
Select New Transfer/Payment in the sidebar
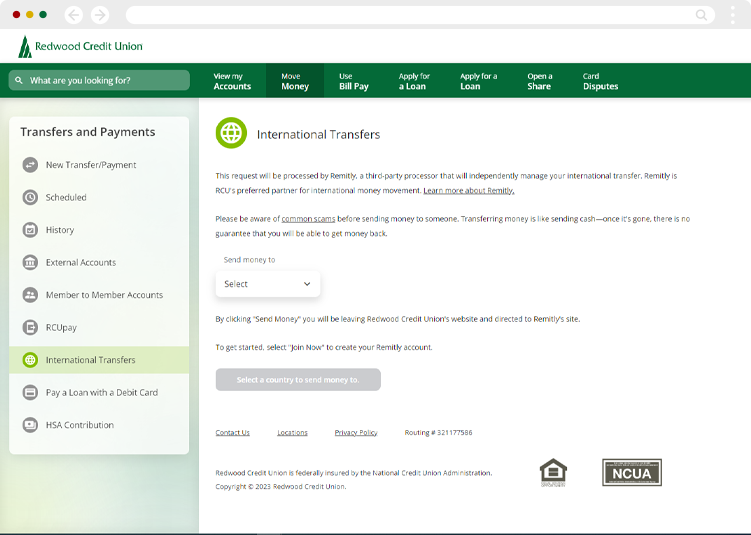pos(99,165)
